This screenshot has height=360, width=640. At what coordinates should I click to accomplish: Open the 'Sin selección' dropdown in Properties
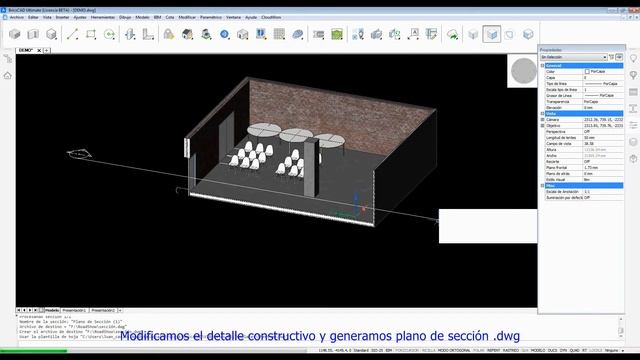click(573, 57)
